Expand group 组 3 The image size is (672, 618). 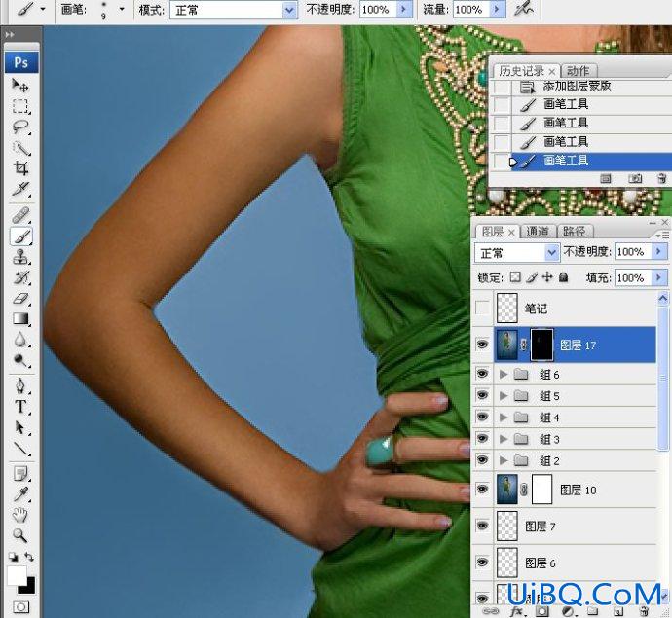click(504, 439)
